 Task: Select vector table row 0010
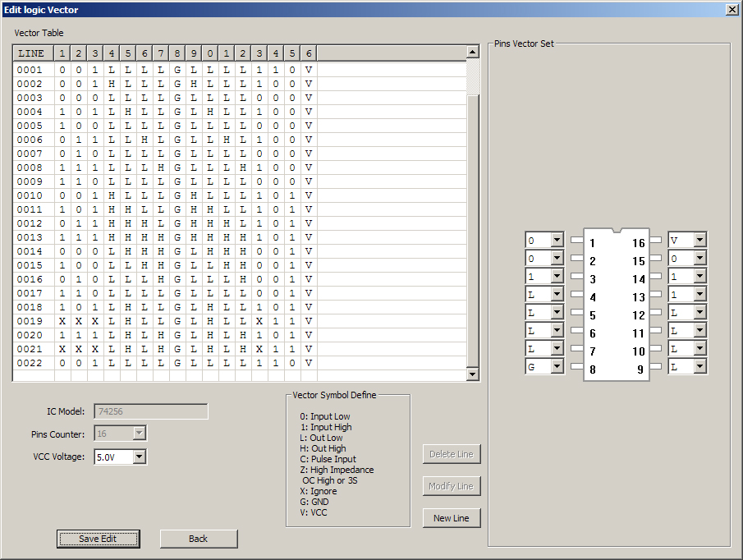[x=30, y=195]
